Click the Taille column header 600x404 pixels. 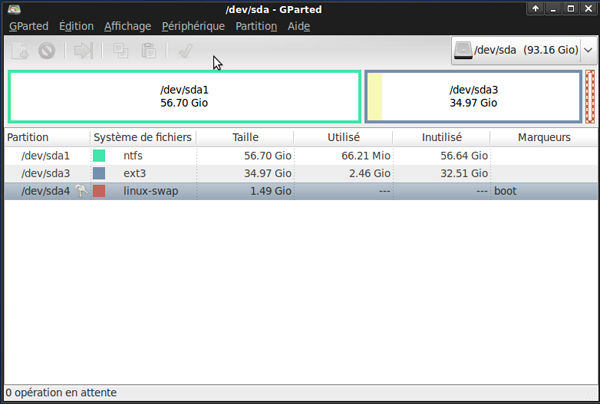[x=245, y=137]
